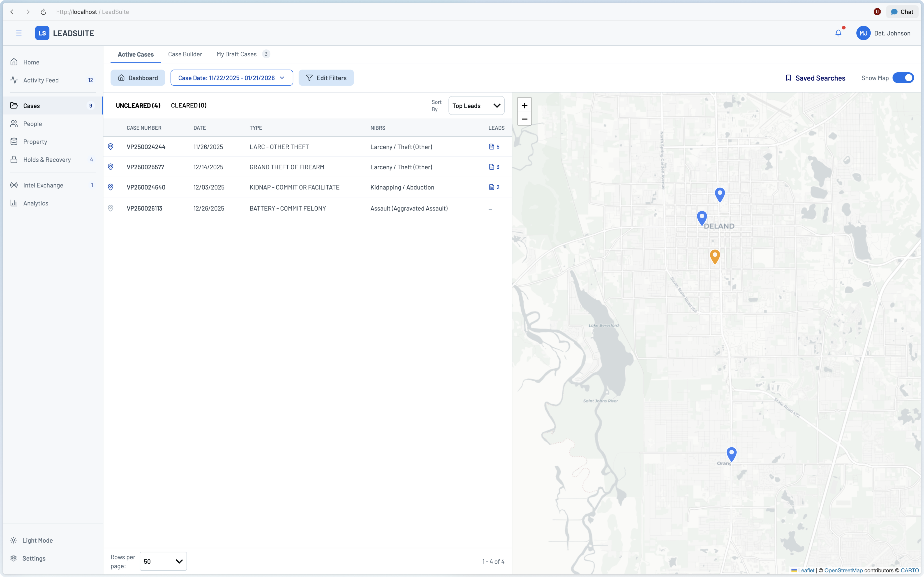View the CLEARED (0) cases tab

coord(189,105)
